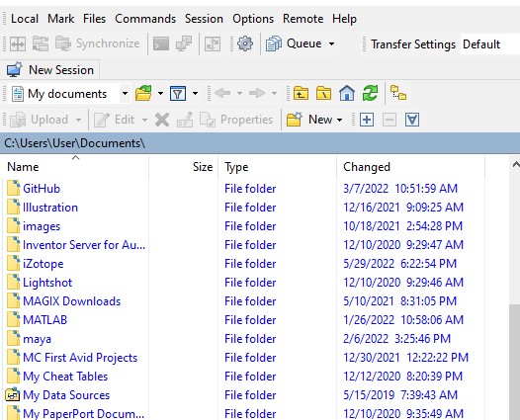The height and width of the screenshot is (420, 520).
Task: Click the Upload button
Action: point(40,120)
